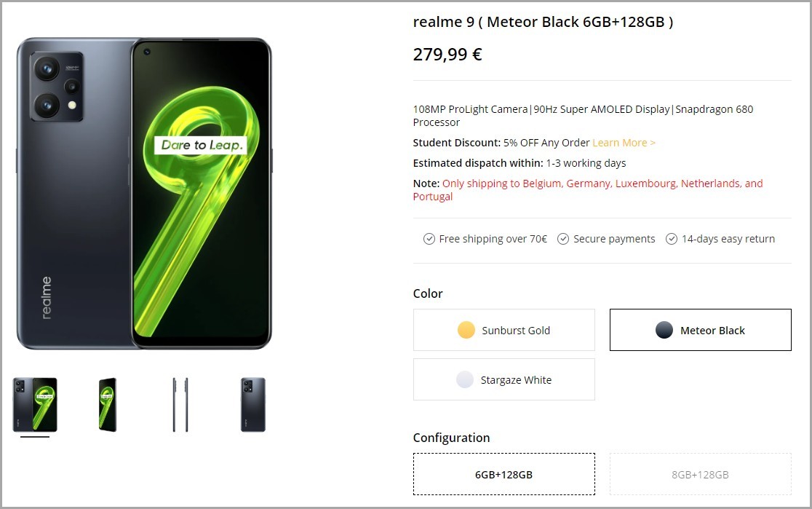The height and width of the screenshot is (509, 812).
Task: Click the dark Meteor Black swatch circle
Action: [664, 330]
